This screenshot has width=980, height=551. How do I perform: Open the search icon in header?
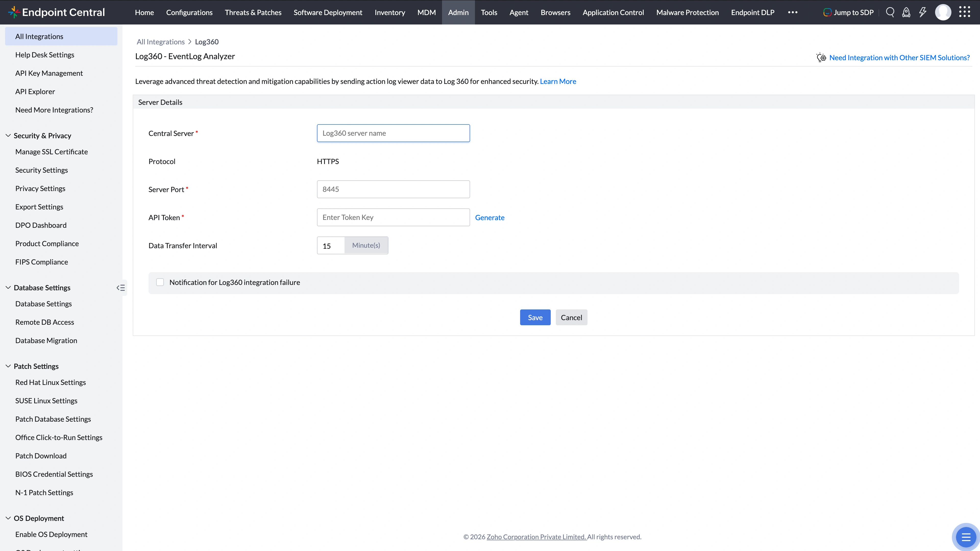(890, 12)
